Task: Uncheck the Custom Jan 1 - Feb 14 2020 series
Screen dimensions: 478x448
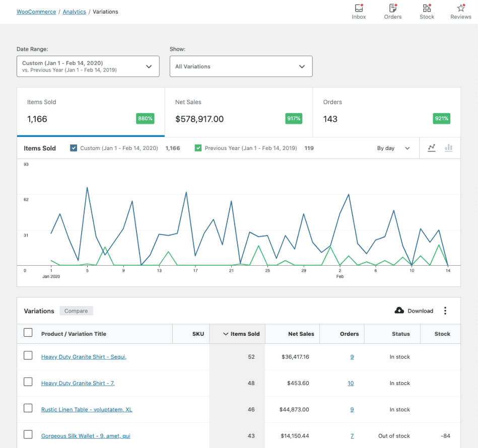Action: point(73,148)
